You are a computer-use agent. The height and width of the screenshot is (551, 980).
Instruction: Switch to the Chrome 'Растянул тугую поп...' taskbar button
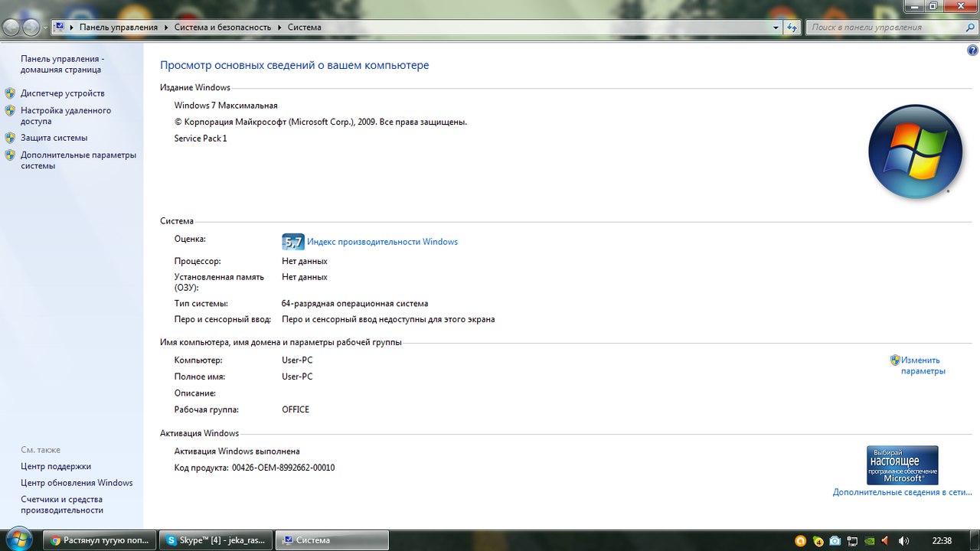(100, 540)
